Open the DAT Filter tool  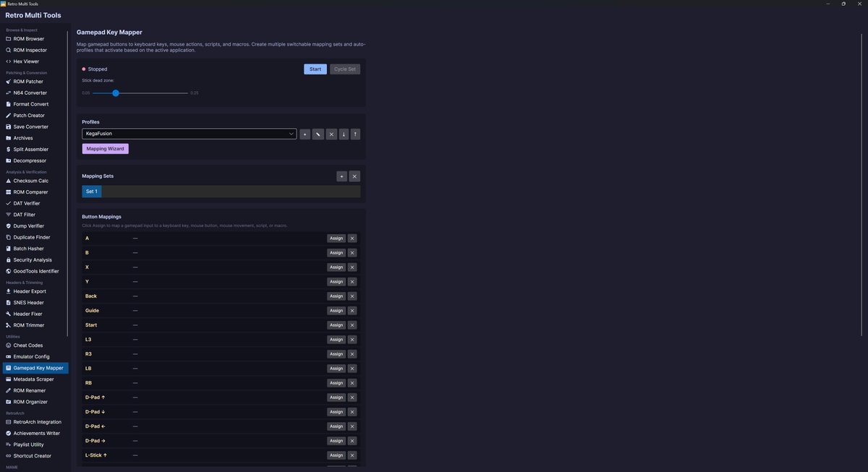click(35, 215)
